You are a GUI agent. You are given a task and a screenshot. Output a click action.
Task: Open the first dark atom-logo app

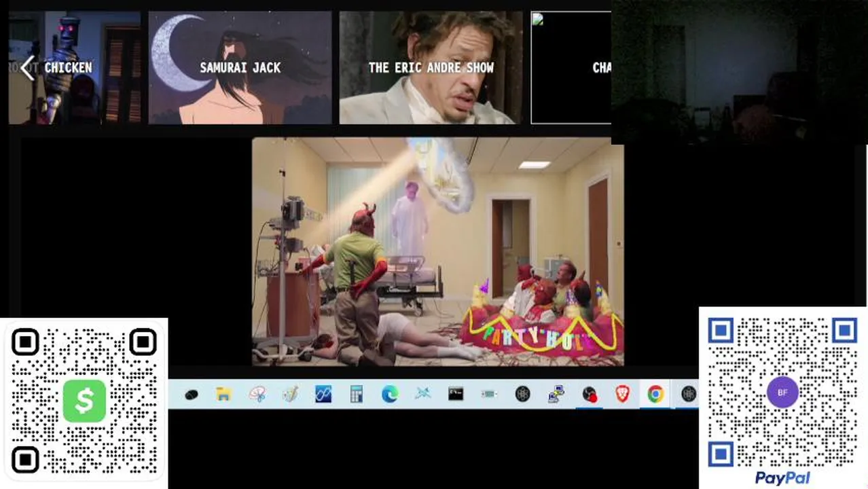522,394
